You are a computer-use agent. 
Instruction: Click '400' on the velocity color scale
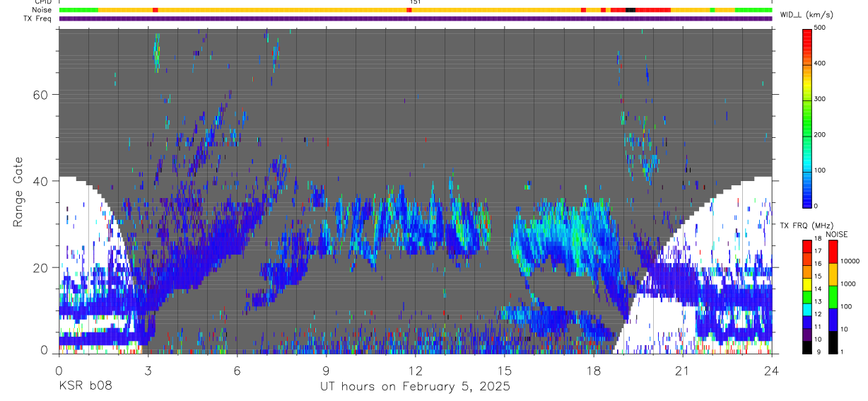coord(820,64)
